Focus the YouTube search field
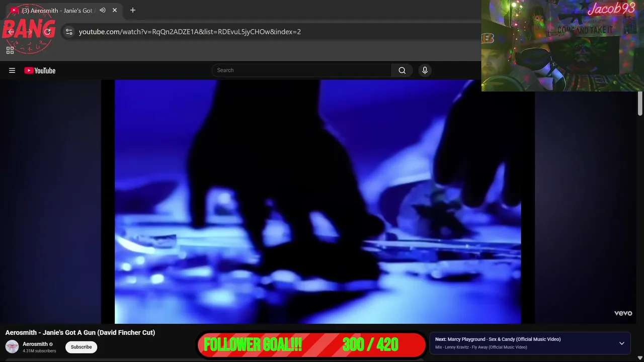644x362 pixels. [302, 70]
